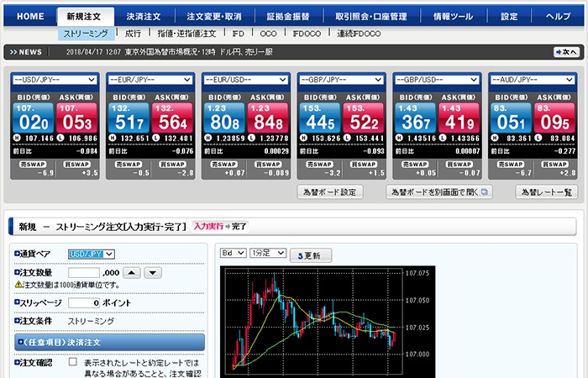Open the ヘルプ tab
This screenshot has width=588, height=378.
558,17
